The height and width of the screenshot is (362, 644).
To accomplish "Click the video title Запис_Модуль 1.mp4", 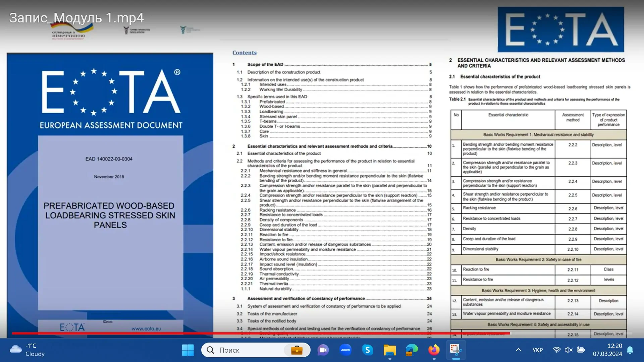I will (76, 18).
